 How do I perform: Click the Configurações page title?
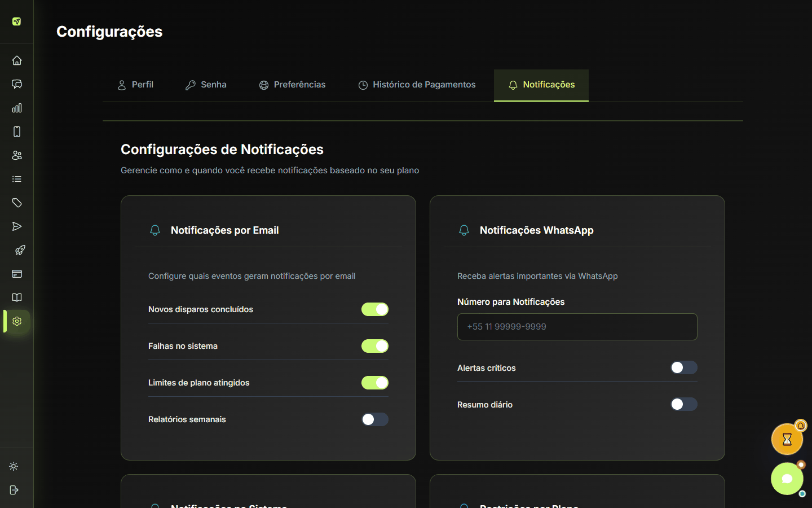[109, 32]
